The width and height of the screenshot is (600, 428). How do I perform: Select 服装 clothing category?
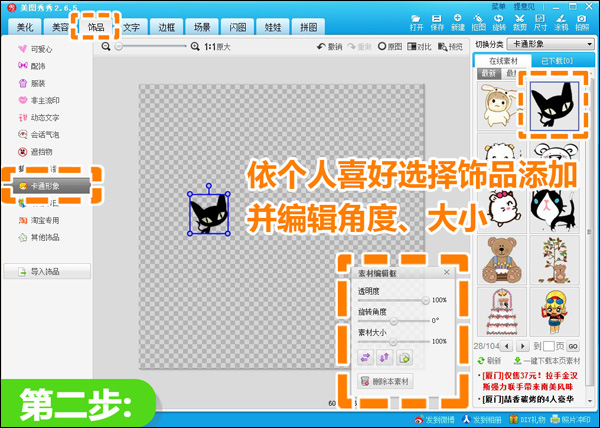click(32, 83)
